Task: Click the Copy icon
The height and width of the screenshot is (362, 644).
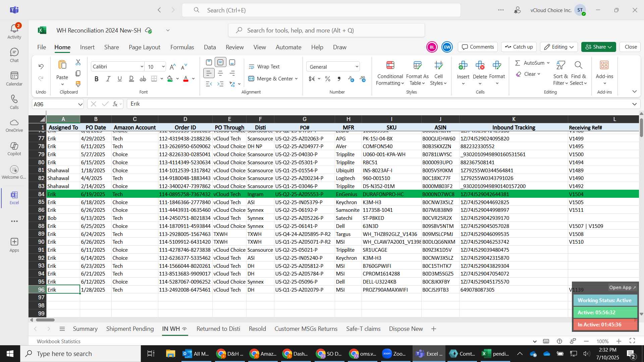Action: pyautogui.click(x=78, y=73)
